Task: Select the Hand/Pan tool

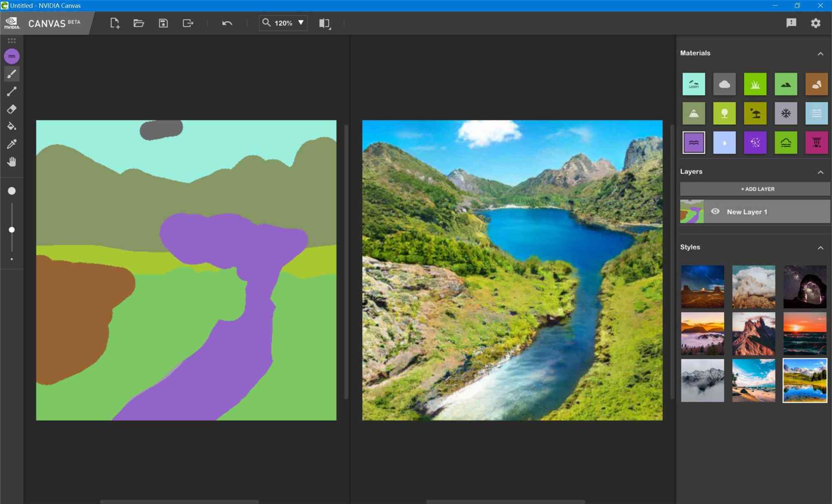Action: coord(11,162)
